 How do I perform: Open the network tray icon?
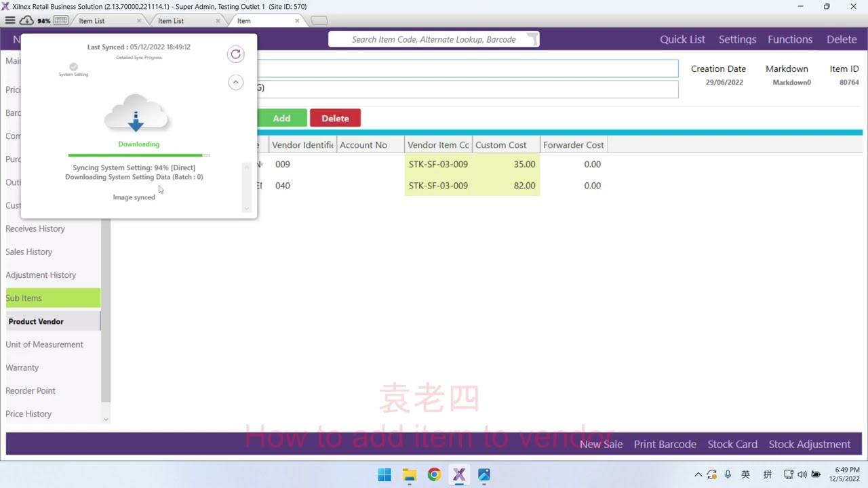click(x=789, y=474)
